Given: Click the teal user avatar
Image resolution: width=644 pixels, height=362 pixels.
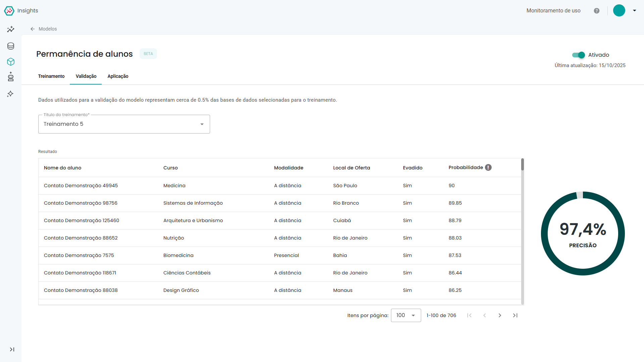Looking at the screenshot, I should coord(619,10).
